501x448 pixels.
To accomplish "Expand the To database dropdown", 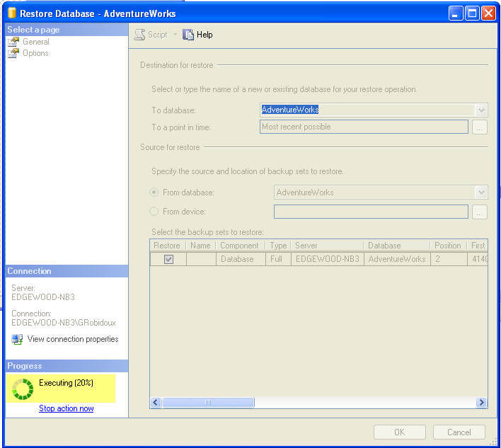I will [481, 110].
